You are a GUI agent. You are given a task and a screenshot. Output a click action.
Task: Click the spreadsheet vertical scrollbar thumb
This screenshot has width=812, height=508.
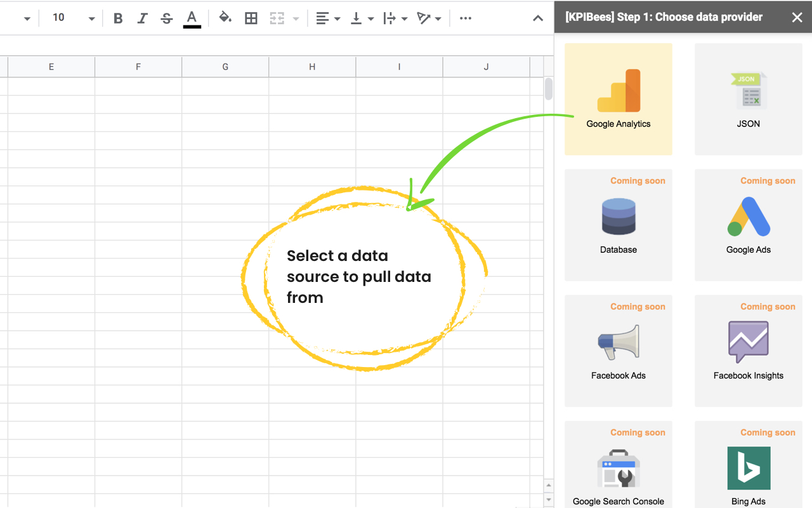click(549, 88)
